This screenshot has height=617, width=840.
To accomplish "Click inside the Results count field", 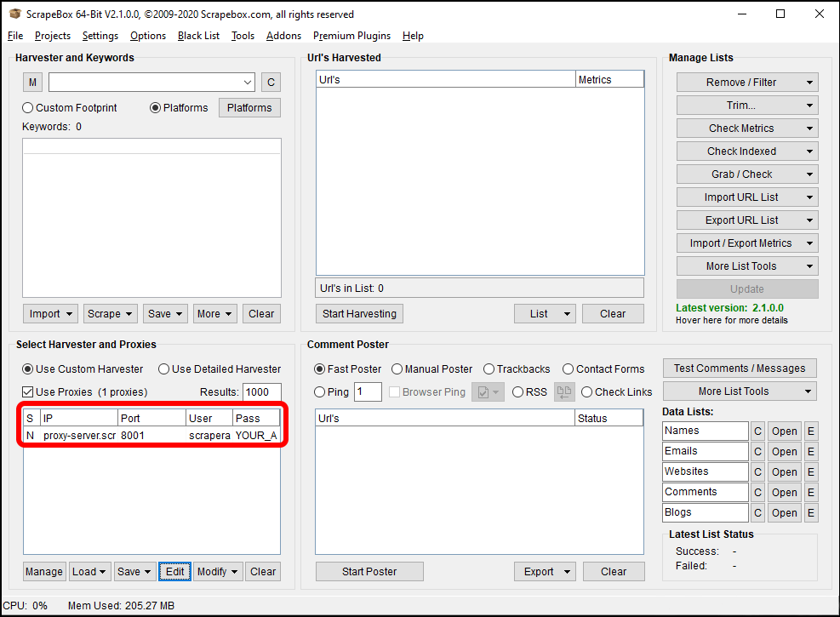I will tap(261, 391).
